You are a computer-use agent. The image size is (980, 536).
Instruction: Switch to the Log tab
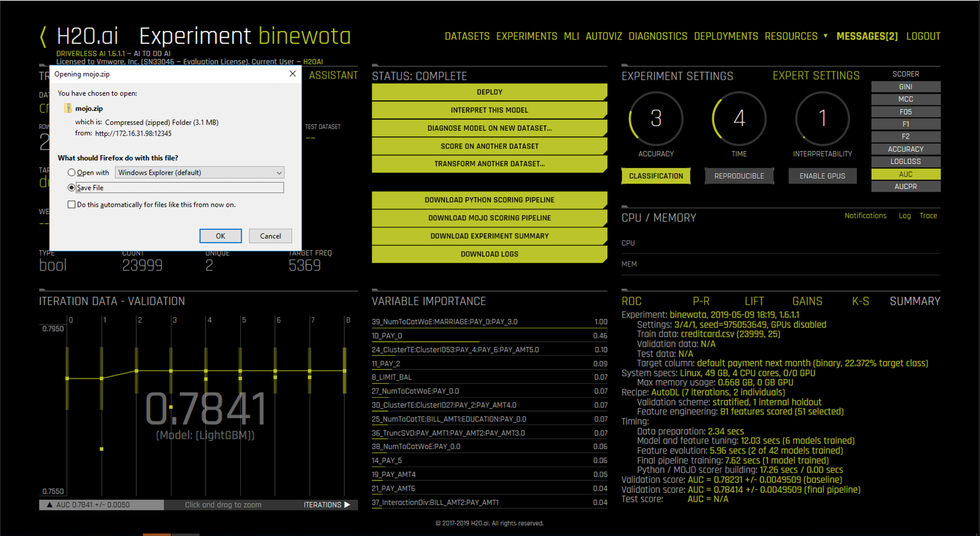[905, 216]
